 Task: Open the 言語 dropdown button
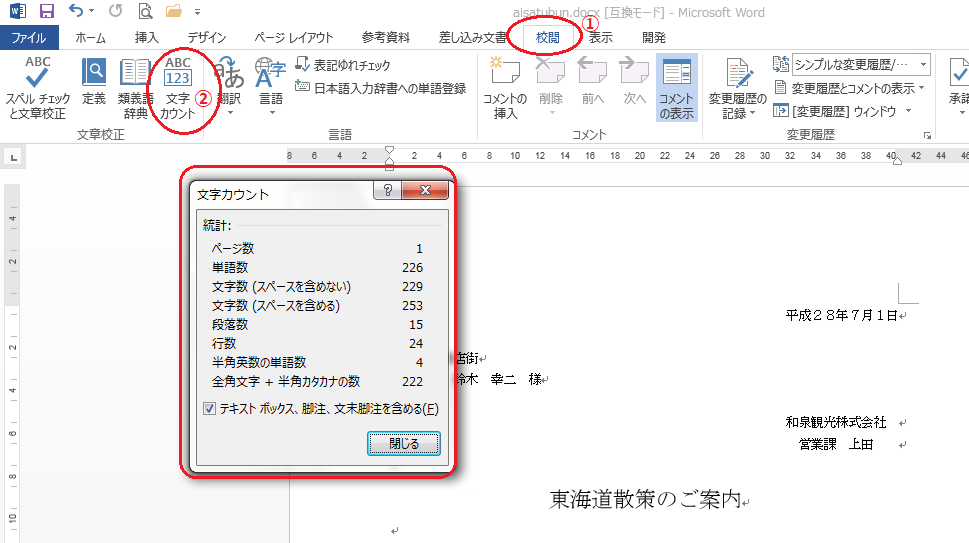point(271,86)
